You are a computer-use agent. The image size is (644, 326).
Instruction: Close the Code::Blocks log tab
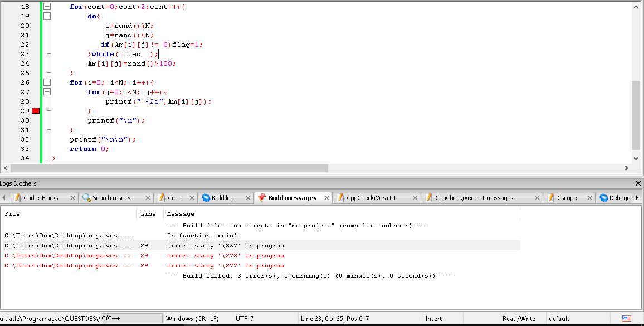72,198
